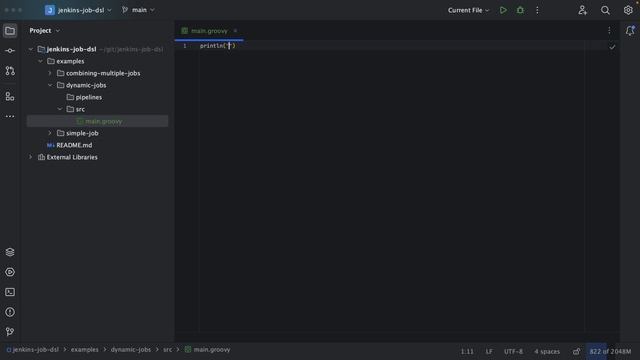Run the current file

coord(503,10)
